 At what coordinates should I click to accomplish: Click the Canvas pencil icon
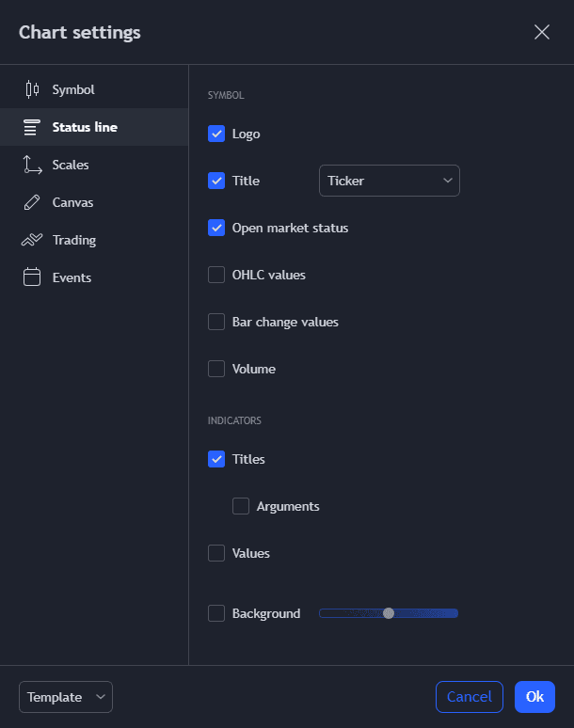(32, 202)
